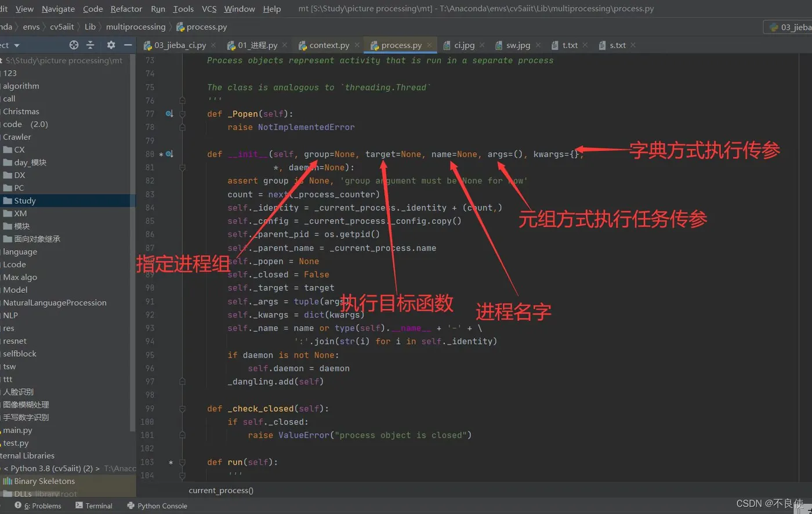Open the Help menu

pyautogui.click(x=272, y=9)
